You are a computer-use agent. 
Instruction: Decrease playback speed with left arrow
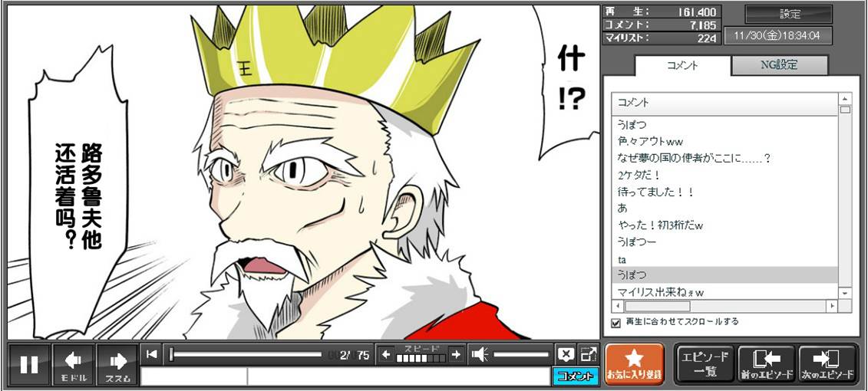pyautogui.click(x=386, y=354)
